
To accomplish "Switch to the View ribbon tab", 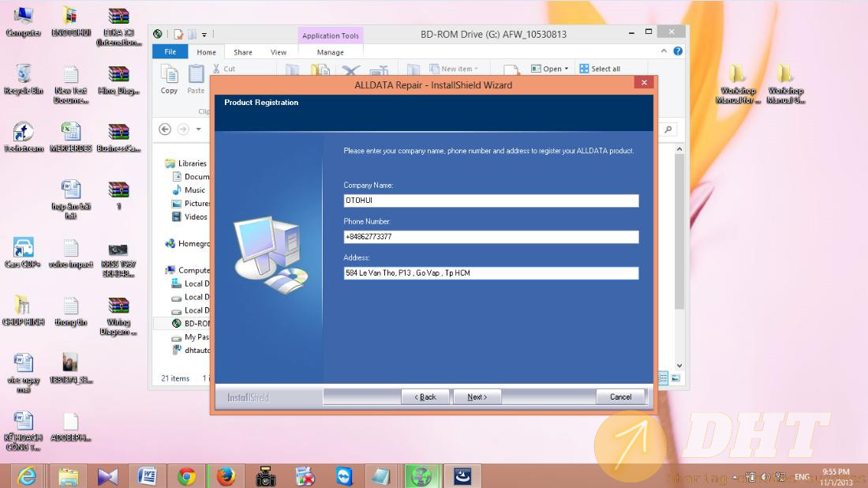I will pos(279,52).
